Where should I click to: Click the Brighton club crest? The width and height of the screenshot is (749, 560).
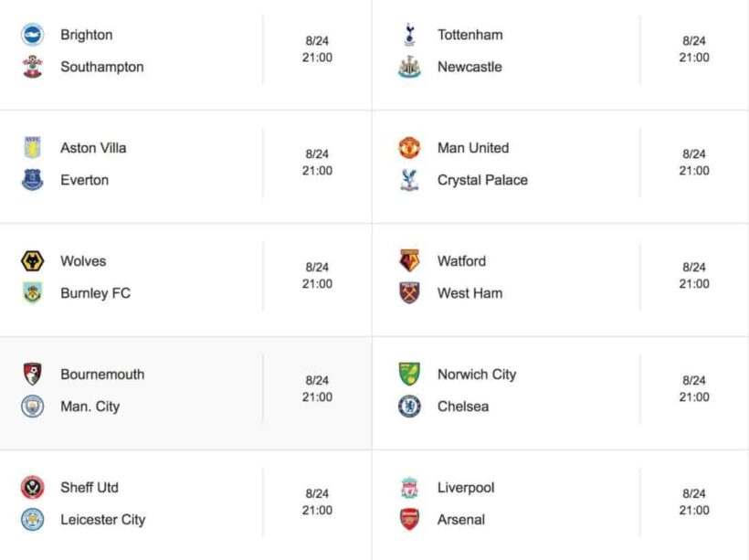32,35
